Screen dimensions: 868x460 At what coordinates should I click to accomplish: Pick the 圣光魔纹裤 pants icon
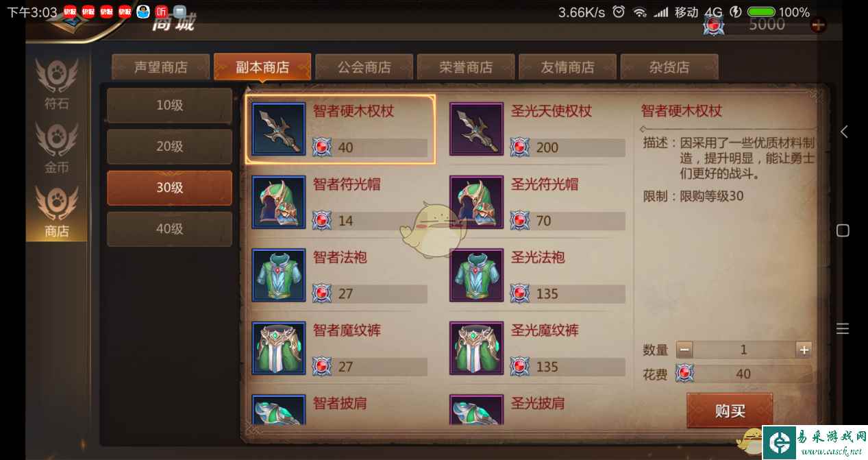click(477, 348)
